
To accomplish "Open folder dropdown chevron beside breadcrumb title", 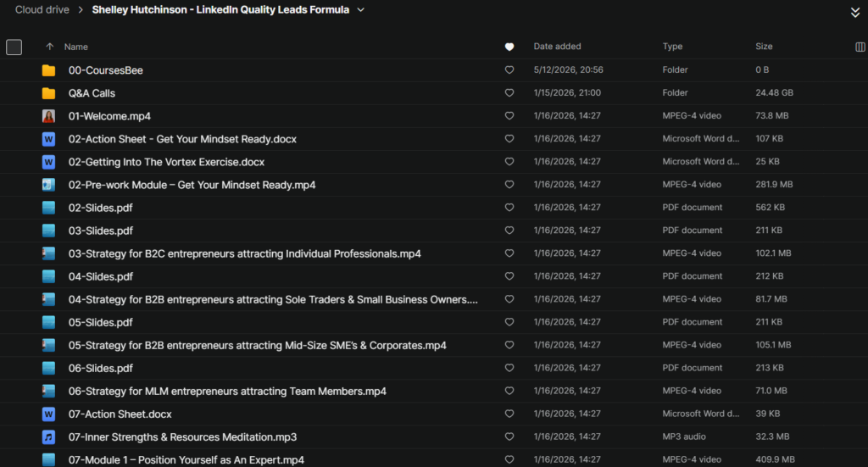I will click(x=361, y=10).
